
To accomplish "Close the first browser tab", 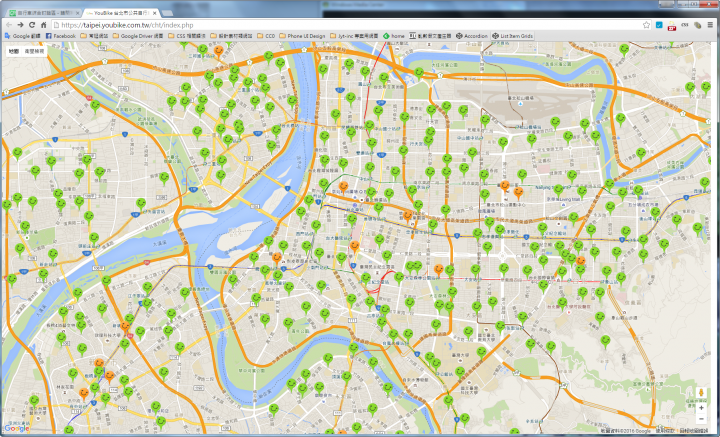I will [x=77, y=13].
